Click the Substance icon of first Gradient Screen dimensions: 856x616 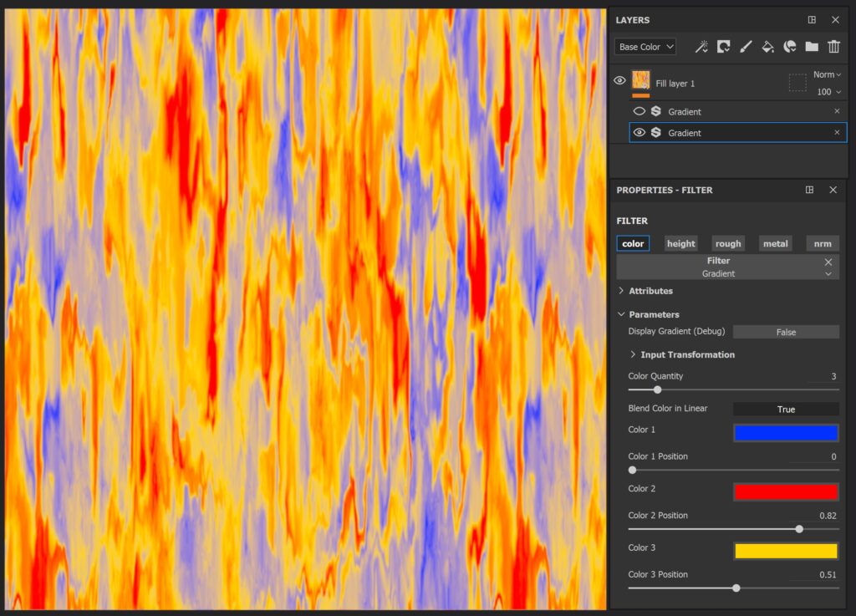(656, 111)
